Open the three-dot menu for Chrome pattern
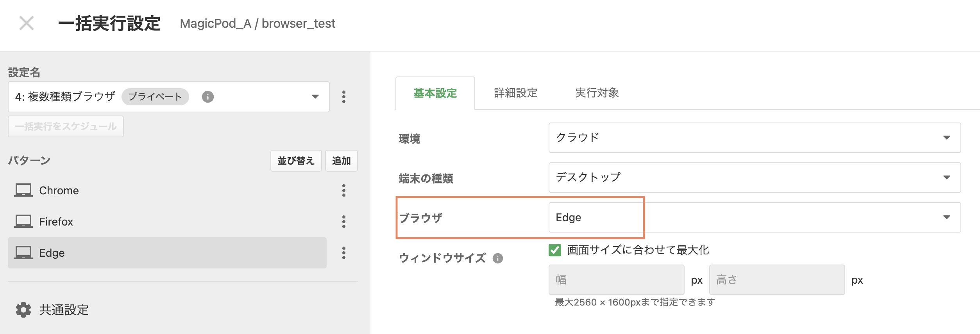 pos(344,190)
